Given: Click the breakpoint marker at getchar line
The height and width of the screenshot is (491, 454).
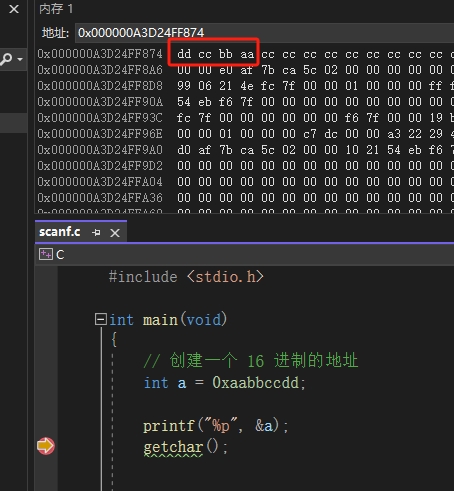Looking at the screenshot, I should coord(46,446).
